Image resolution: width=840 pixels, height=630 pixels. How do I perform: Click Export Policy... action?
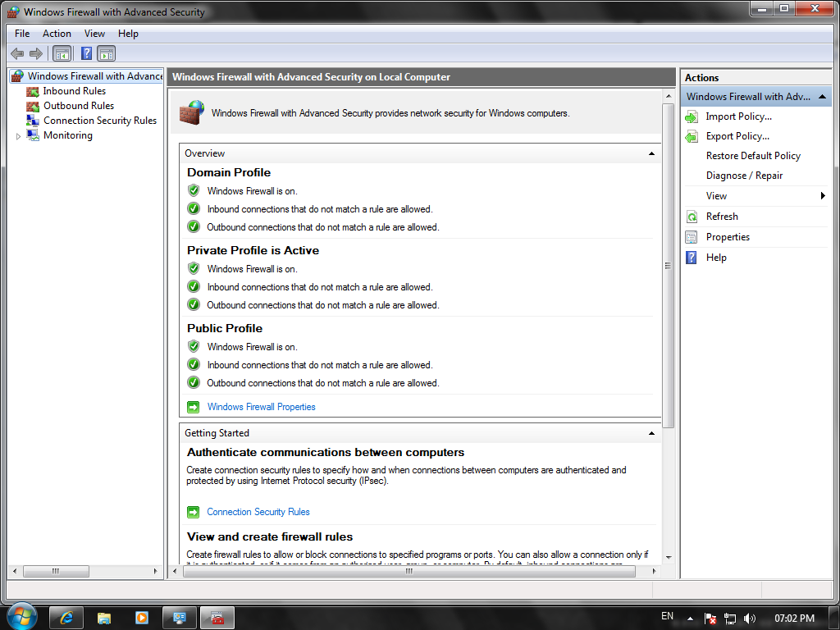[737, 137]
